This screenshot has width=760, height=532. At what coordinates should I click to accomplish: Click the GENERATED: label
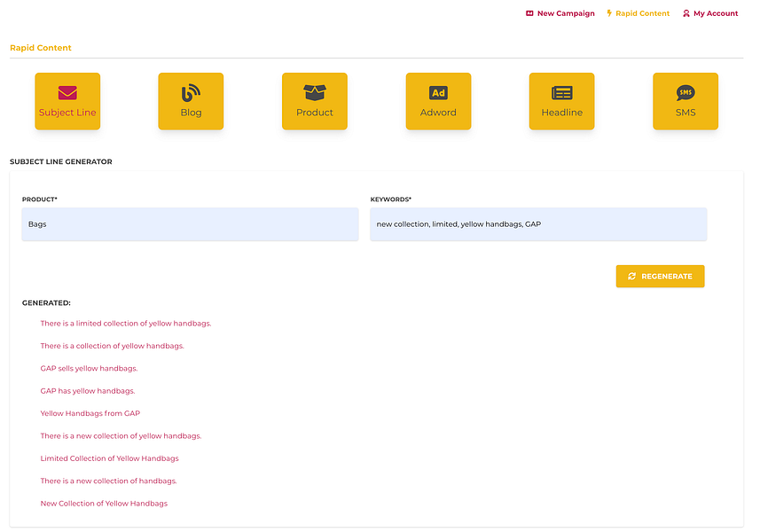pyautogui.click(x=46, y=303)
